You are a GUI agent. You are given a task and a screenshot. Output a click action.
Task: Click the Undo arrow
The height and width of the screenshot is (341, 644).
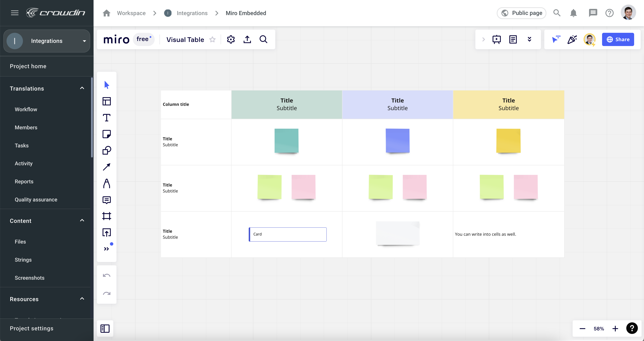tap(107, 275)
